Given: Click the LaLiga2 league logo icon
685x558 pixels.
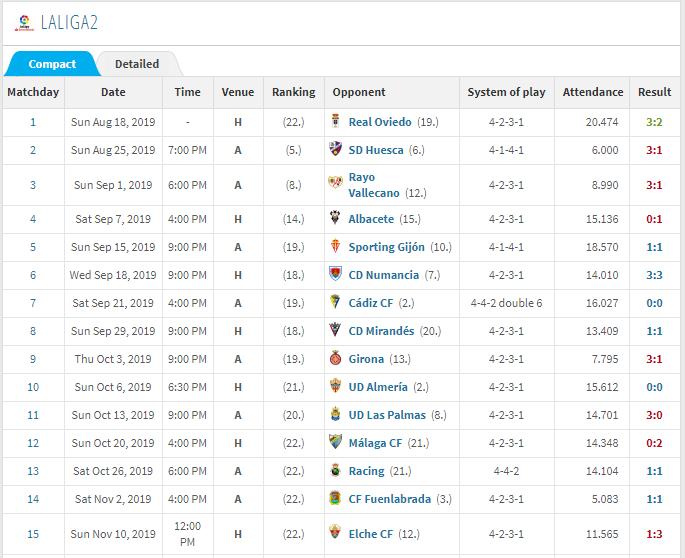Looking at the screenshot, I should (24, 23).
